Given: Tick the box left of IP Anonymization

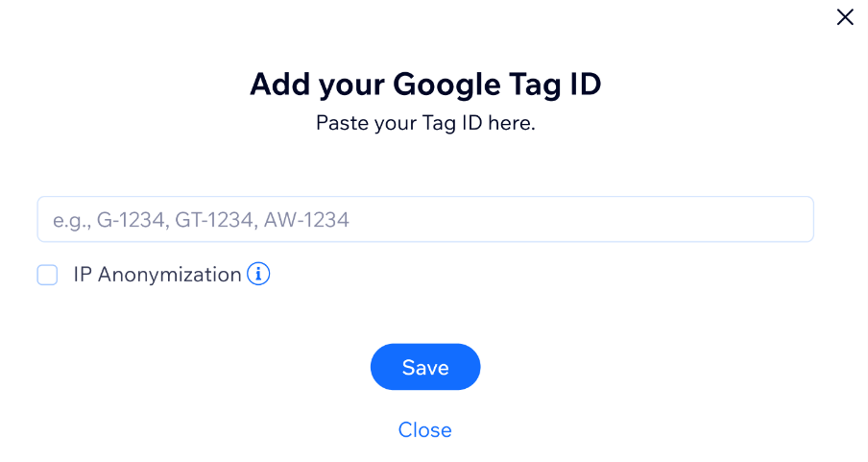Looking at the screenshot, I should tap(48, 275).
